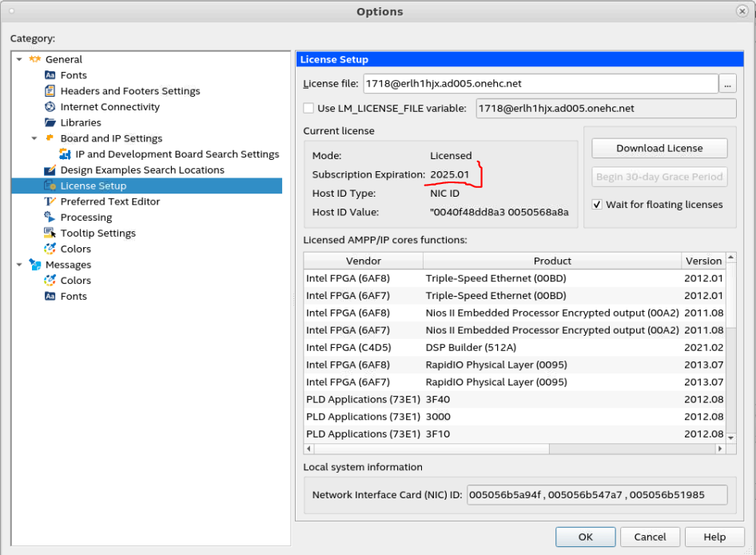Click the Preferred Text Editor icon
The width and height of the screenshot is (756, 555).
50,202
